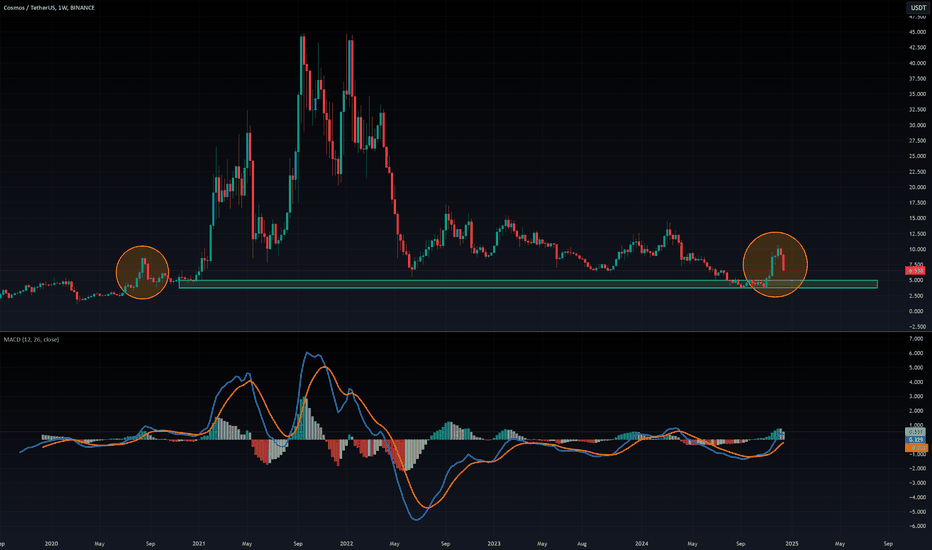Click the -6.000 label on MACD scale

pos(917,526)
